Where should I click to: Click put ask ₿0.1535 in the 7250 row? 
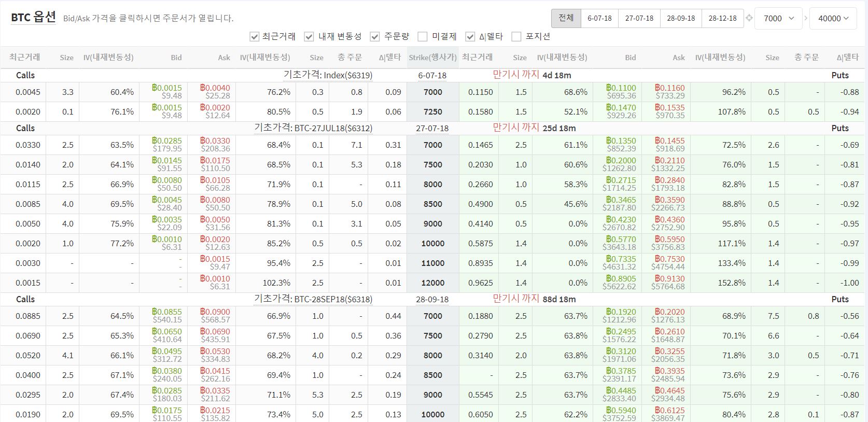[x=669, y=108]
